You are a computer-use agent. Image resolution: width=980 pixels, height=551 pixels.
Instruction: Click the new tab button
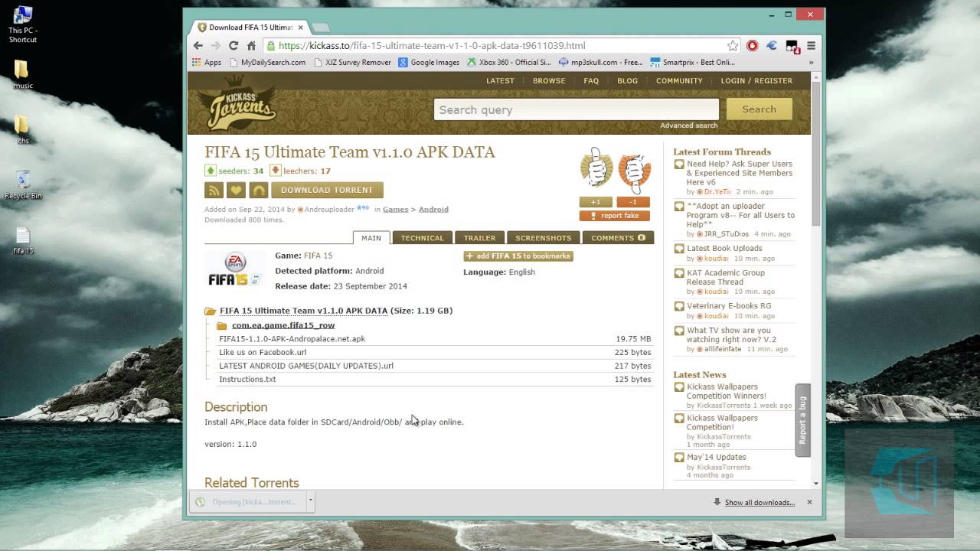pos(321,28)
